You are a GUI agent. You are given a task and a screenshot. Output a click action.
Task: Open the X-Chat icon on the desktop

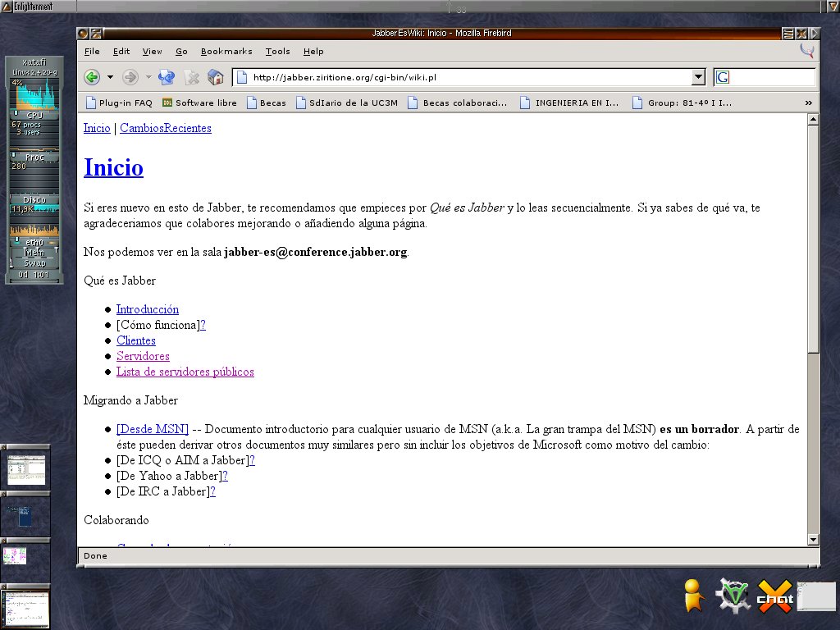point(774,596)
